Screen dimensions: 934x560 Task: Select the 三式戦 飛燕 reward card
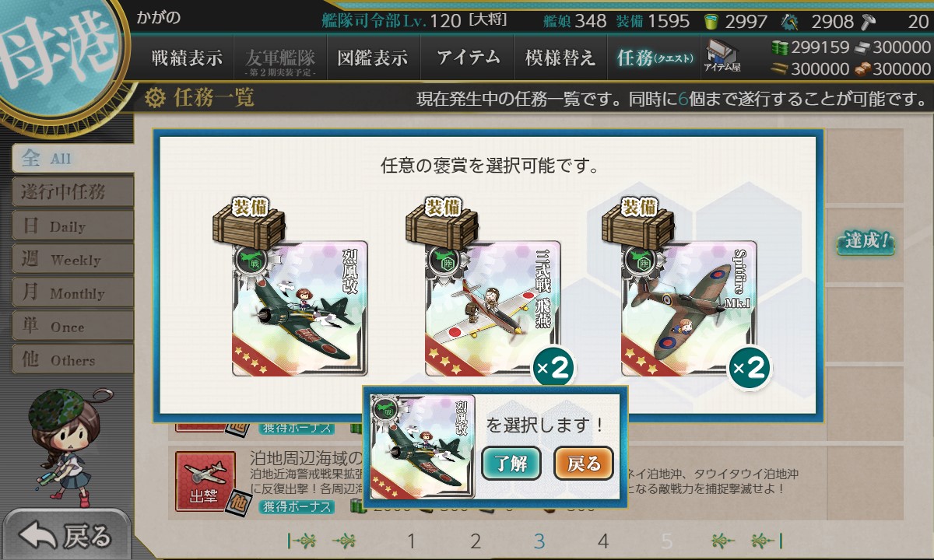click(493, 308)
